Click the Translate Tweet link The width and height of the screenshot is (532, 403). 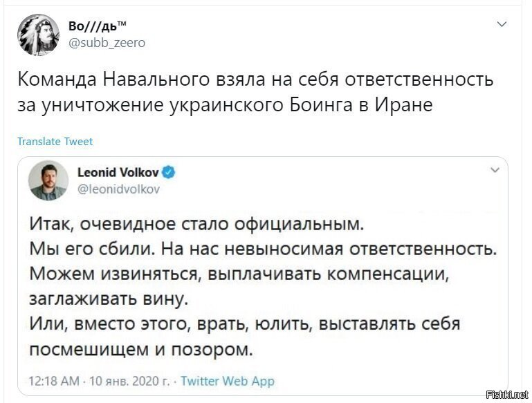tap(55, 141)
